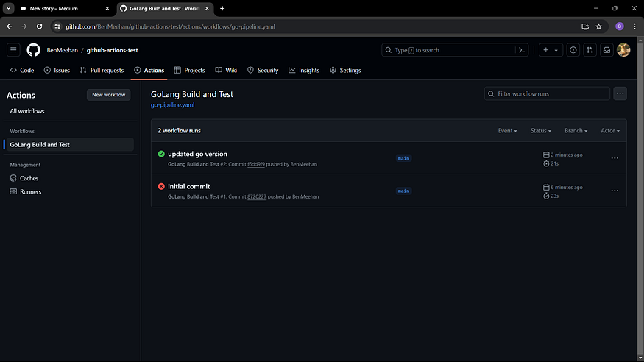Viewport: 644px width, 362px height.
Task: Open the command palette icon
Action: click(x=522, y=50)
